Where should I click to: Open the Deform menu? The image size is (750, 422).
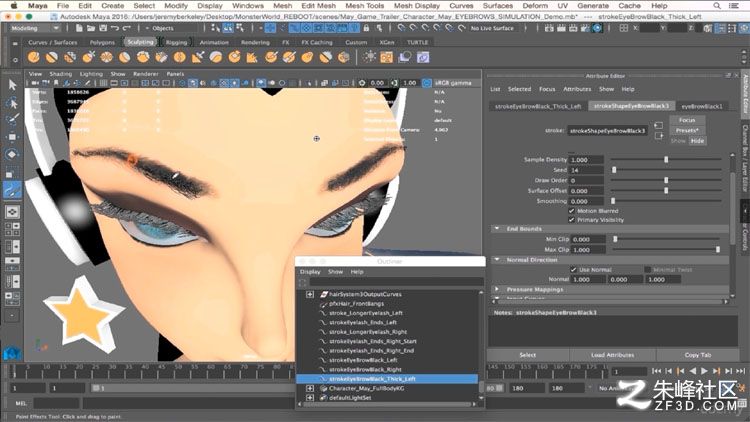pyautogui.click(x=535, y=6)
